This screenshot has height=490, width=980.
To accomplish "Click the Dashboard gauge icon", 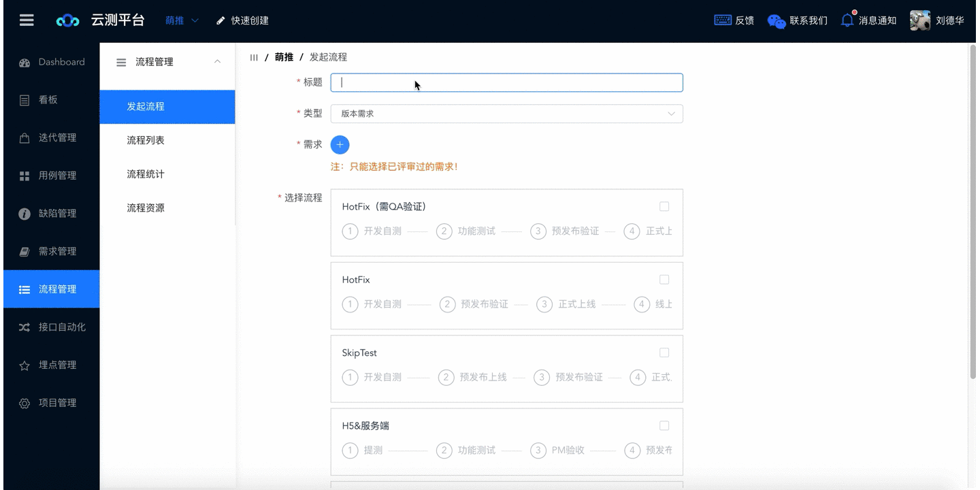I will tap(24, 63).
